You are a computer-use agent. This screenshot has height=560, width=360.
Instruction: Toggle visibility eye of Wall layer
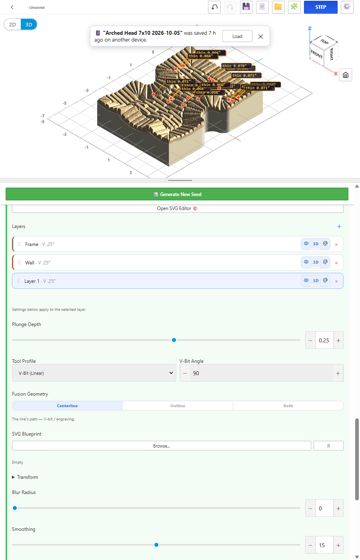(306, 262)
